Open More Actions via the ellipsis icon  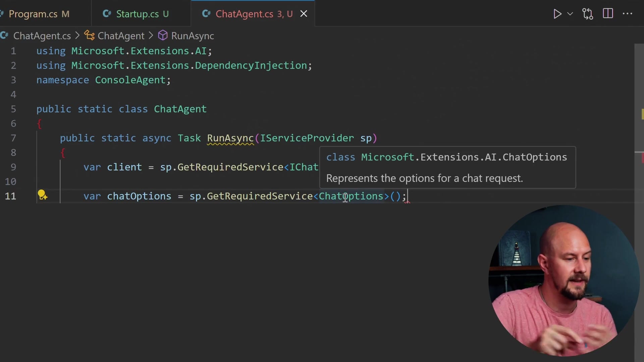(628, 14)
